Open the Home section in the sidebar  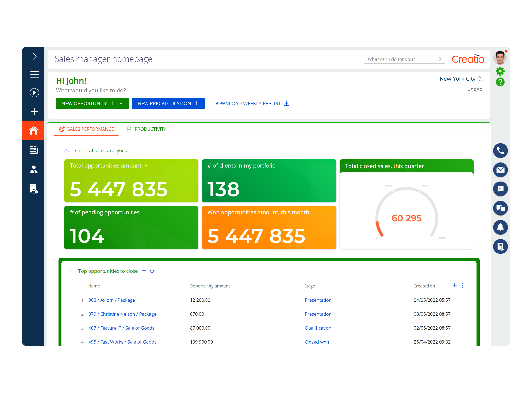(34, 130)
